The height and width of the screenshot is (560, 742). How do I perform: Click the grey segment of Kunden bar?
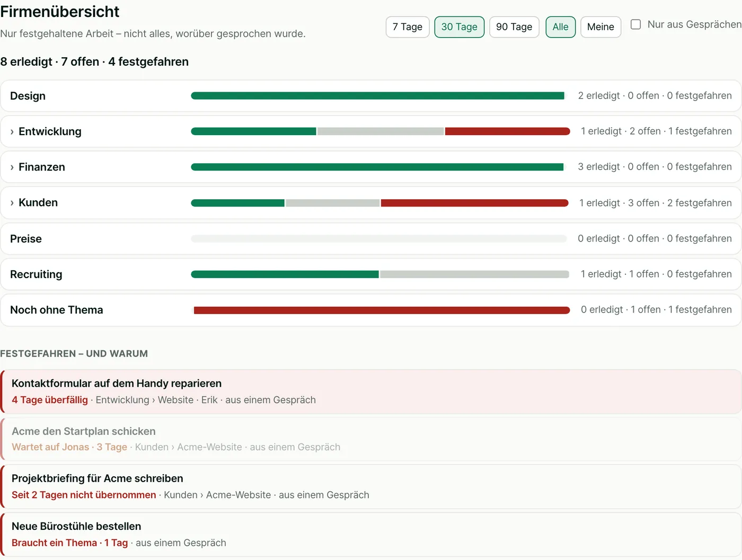[333, 203]
